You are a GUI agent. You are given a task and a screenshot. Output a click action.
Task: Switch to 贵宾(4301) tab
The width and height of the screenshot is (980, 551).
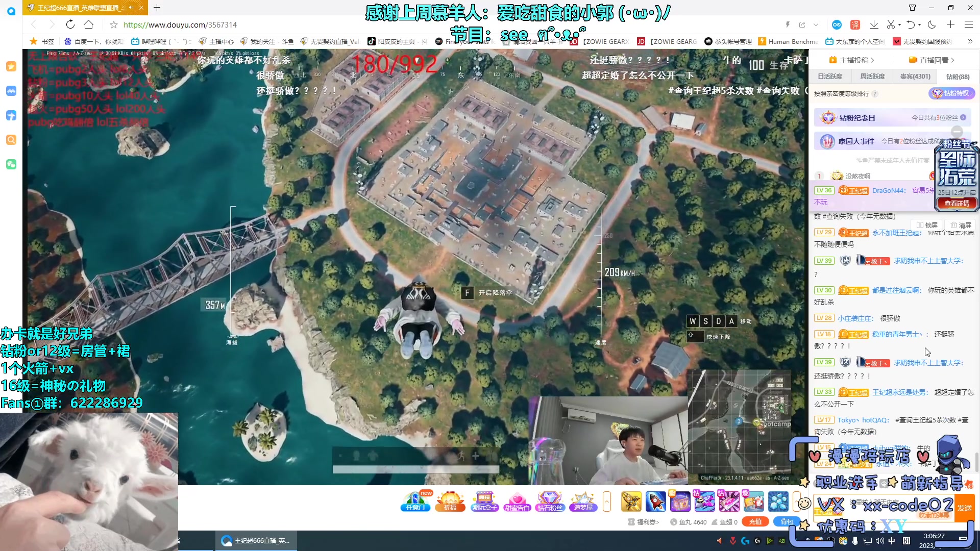(x=915, y=77)
